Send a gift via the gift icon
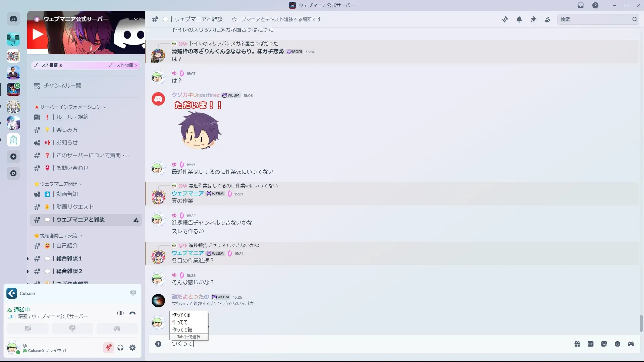This screenshot has height=362, width=644. (577, 344)
